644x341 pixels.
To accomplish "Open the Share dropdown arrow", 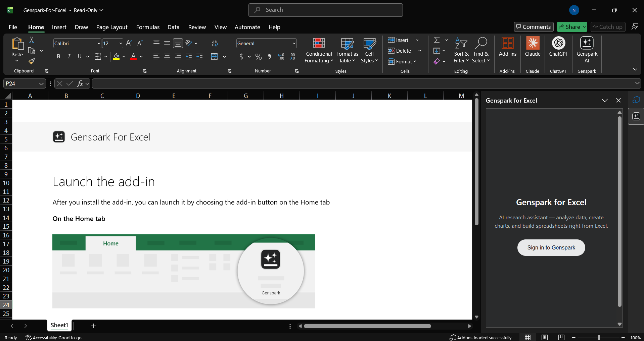I will pyautogui.click(x=584, y=27).
